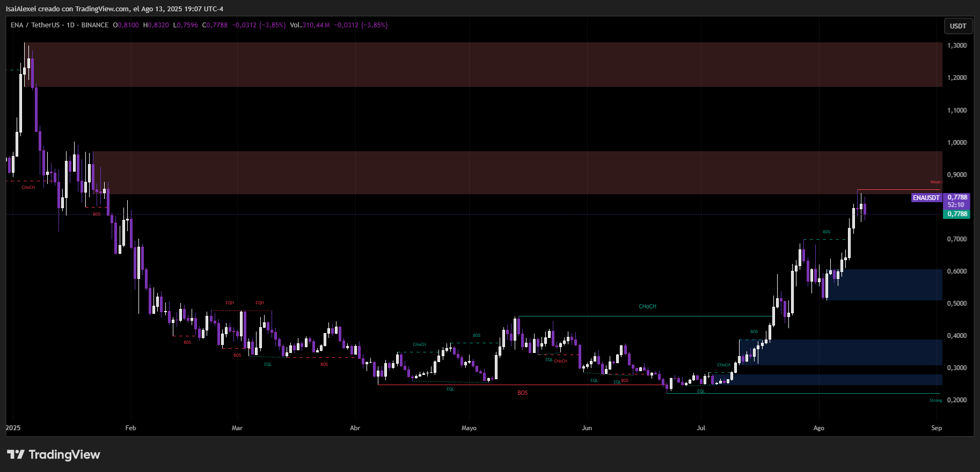980x472 pixels.
Task: Click the Mayo label on time axis
Action: pyautogui.click(x=469, y=428)
